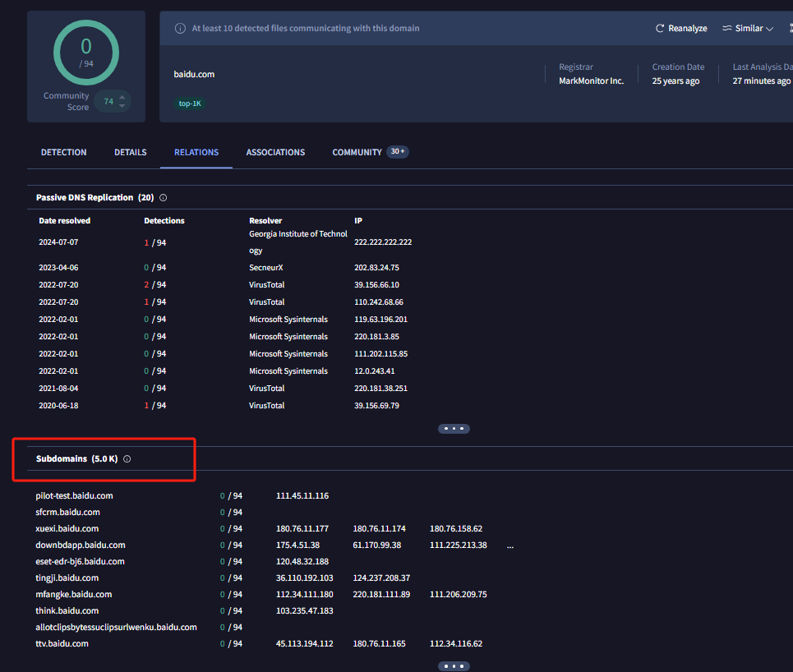Click info icon next to Passive DNS Replication
Image resolution: width=793 pixels, height=672 pixels.
[164, 198]
